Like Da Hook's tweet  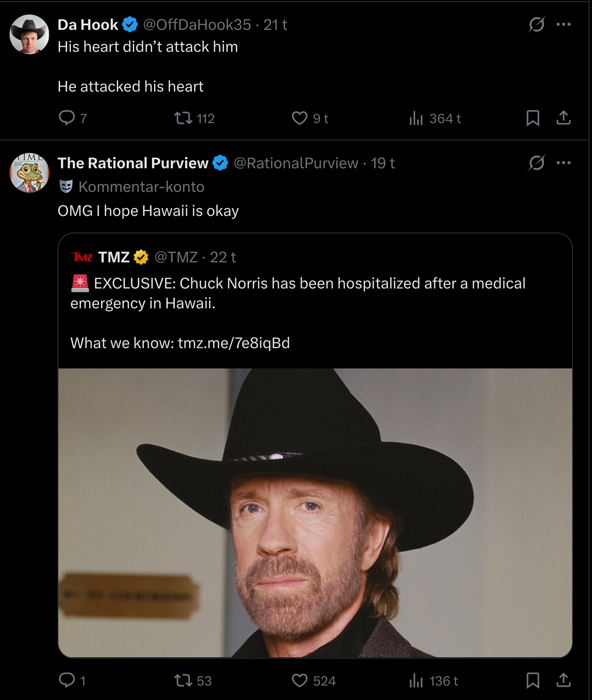pos(300,119)
